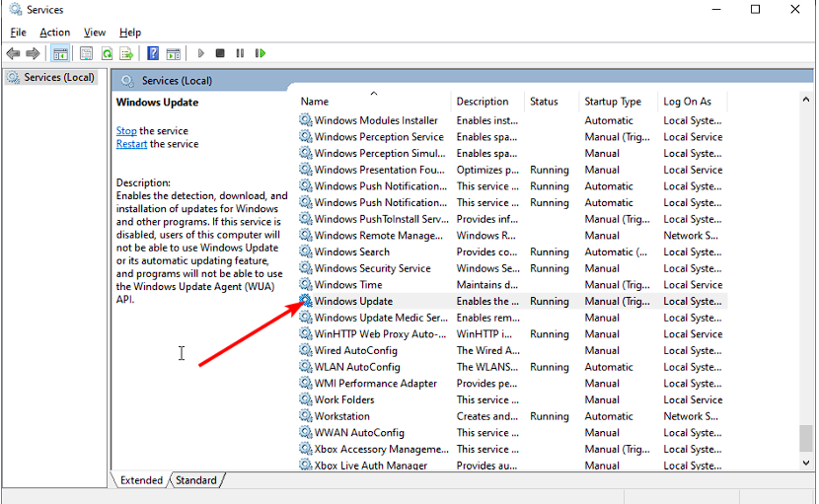Click Network S... log on for Windows Remote Manage...

(691, 236)
